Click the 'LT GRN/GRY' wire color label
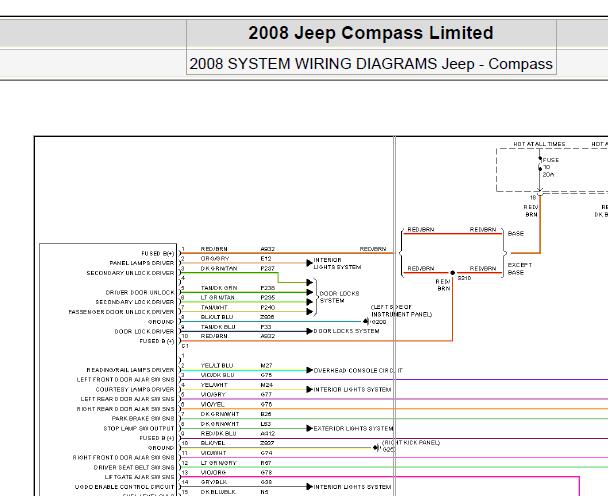Screen dimensions: 608x496 pos(218,463)
